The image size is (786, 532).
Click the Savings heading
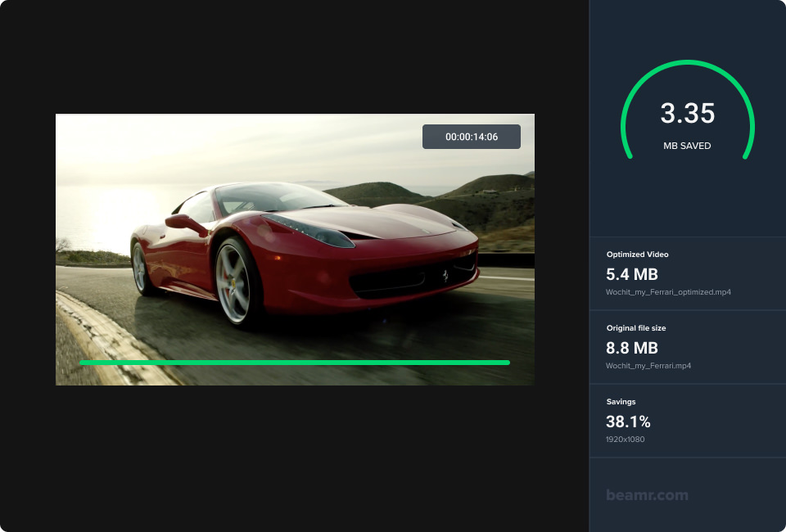tap(621, 402)
